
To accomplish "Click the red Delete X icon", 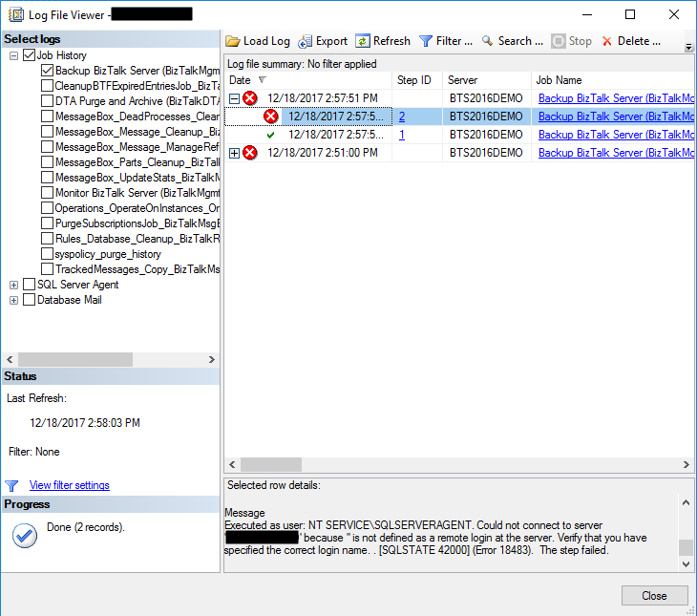I will [x=607, y=41].
